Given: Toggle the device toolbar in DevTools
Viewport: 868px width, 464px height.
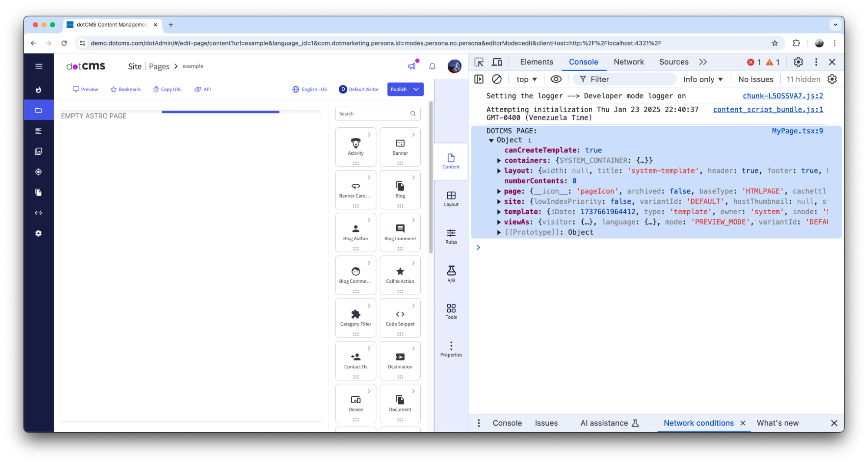Looking at the screenshot, I should click(497, 62).
